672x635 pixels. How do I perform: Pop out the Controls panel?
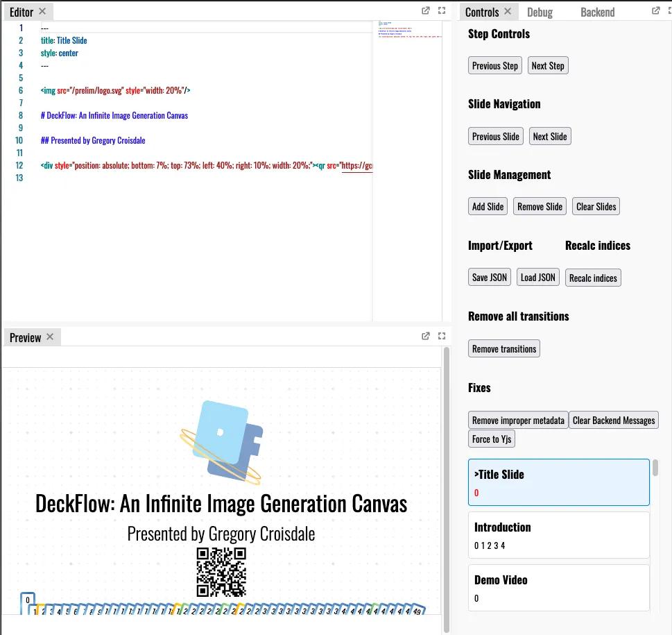point(656,11)
